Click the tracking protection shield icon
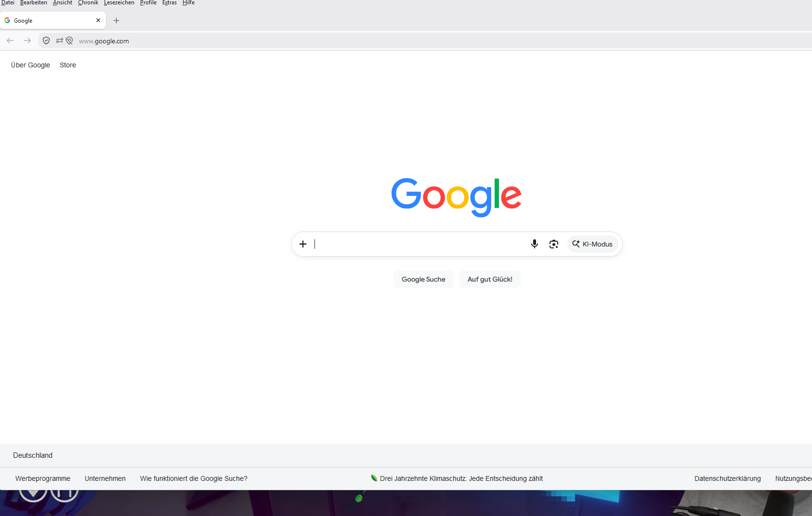 click(x=46, y=41)
